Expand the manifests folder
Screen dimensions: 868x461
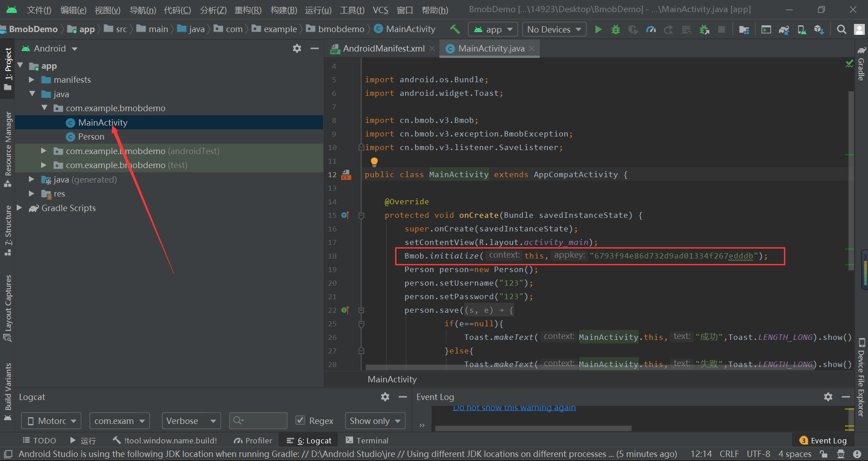click(31, 80)
